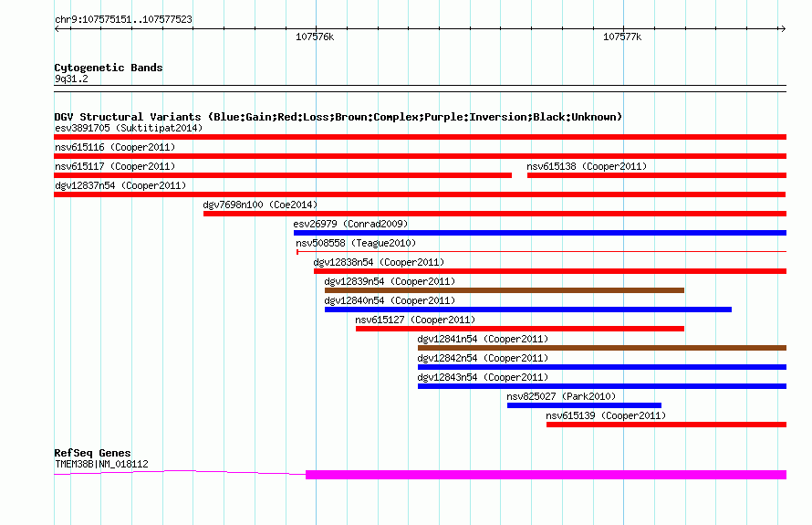Click the nsv615138 red loss bar
This screenshot has height=525, width=812.
point(657,175)
